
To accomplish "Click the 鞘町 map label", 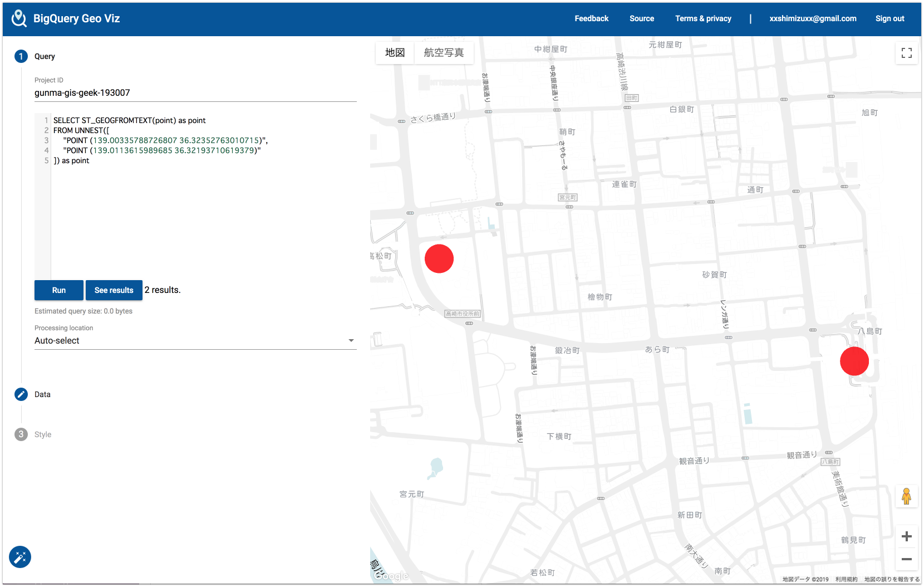I will 567,132.
